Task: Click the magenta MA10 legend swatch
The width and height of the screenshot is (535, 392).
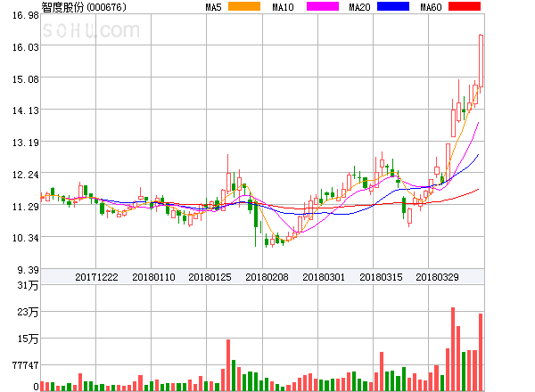Action: point(323,6)
